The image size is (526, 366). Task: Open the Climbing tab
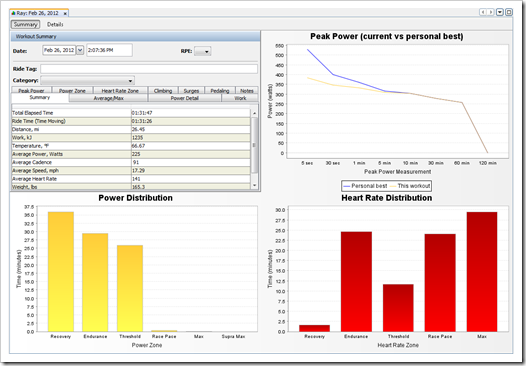[x=163, y=91]
